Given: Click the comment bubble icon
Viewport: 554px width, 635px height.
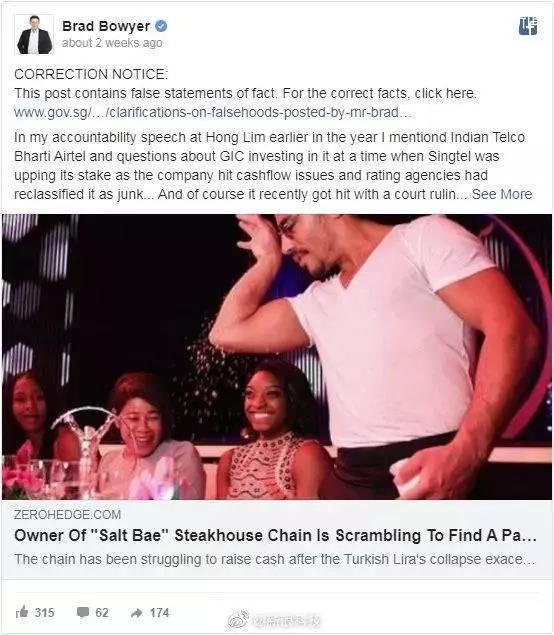Looking at the screenshot, I should pos(83,612).
